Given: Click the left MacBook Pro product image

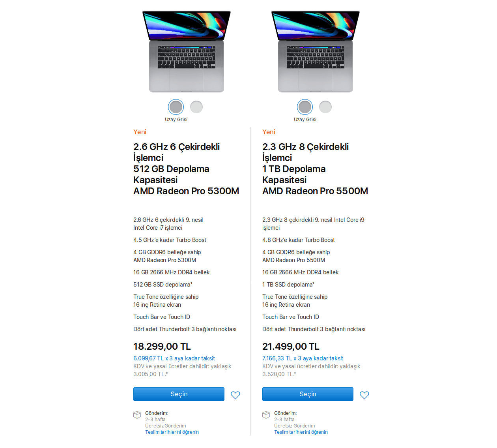Looking at the screenshot, I should tap(186, 51).
